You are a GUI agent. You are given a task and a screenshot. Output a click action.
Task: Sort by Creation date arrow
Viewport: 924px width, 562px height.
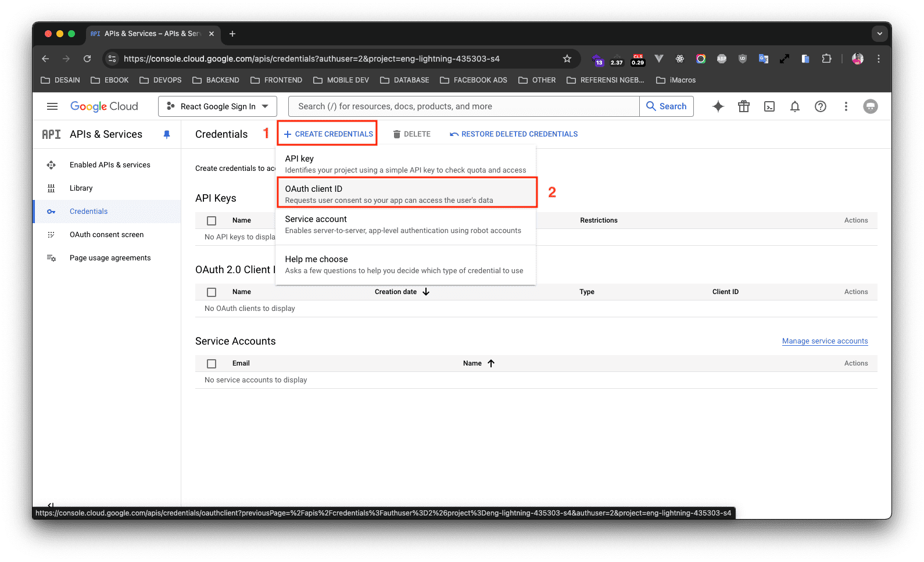click(426, 292)
